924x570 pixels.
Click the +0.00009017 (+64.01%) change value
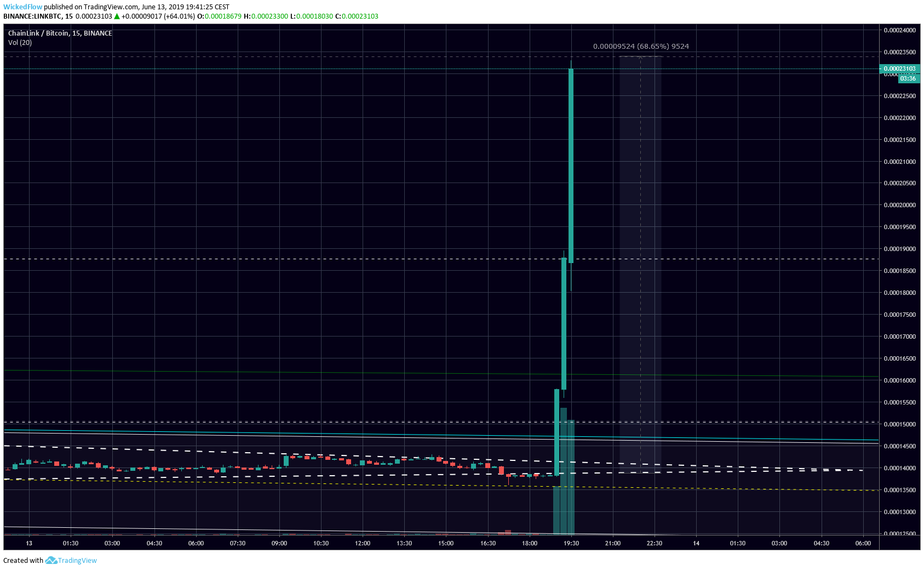pos(158,16)
